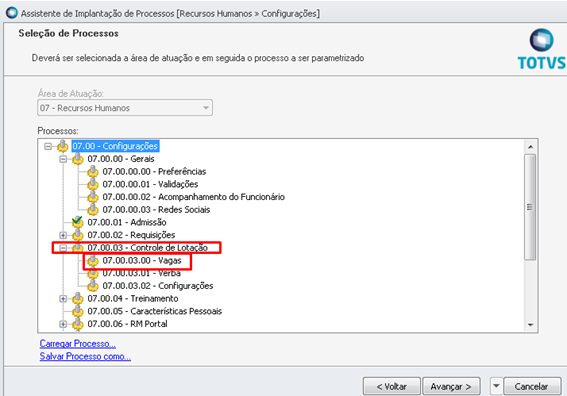The width and height of the screenshot is (567, 396).
Task: Click the window title bar application icon
Action: pyautogui.click(x=12, y=13)
